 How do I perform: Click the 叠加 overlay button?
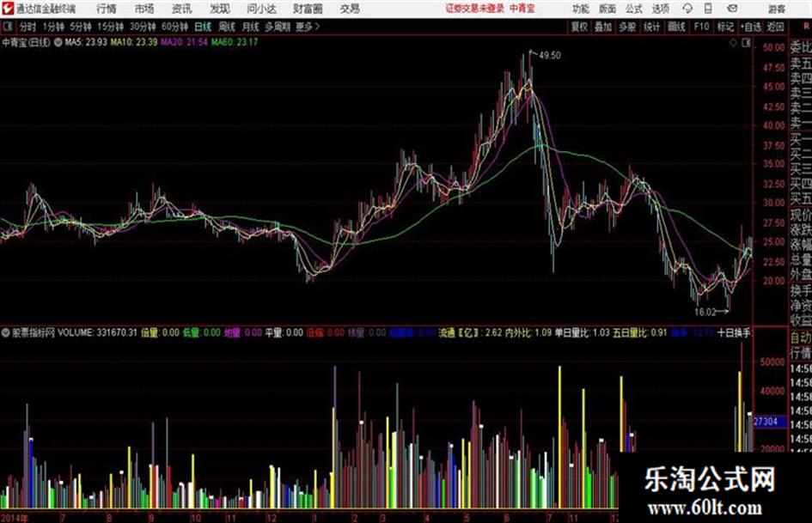tap(603, 27)
